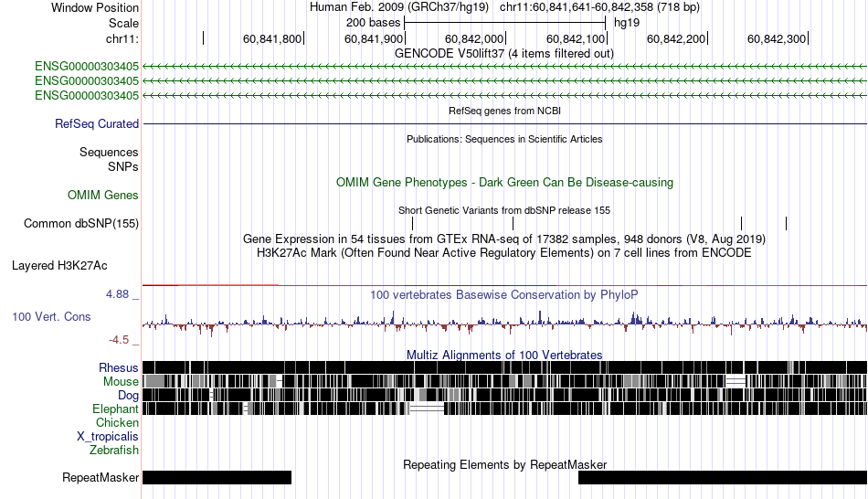868x499 pixels.
Task: Select the leftmost Common dbSNP variant tick
Action: point(412,223)
